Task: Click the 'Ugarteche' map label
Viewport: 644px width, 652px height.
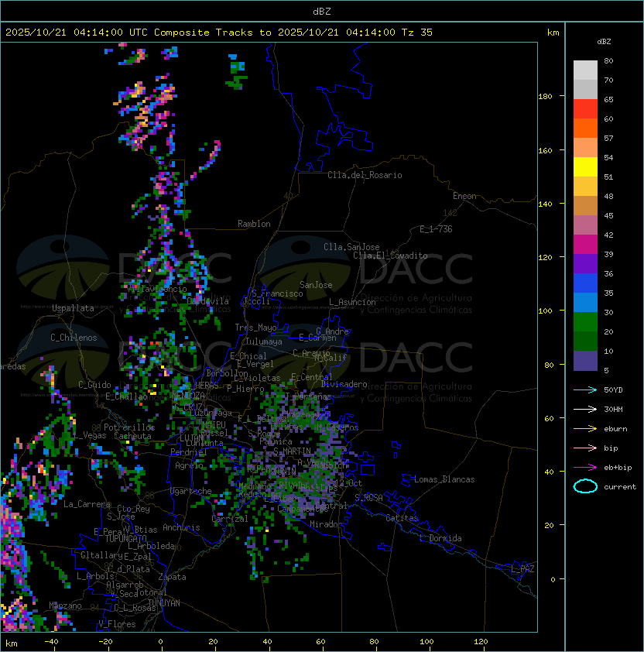Action: (x=191, y=491)
